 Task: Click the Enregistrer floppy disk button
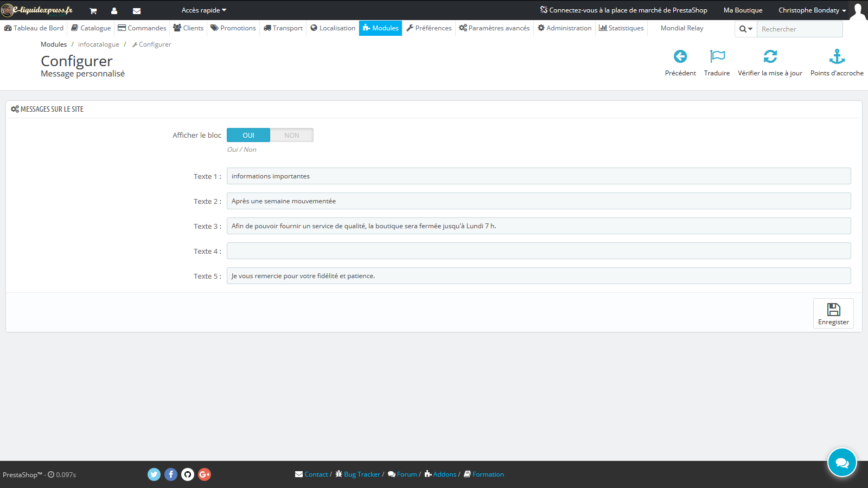(x=833, y=313)
